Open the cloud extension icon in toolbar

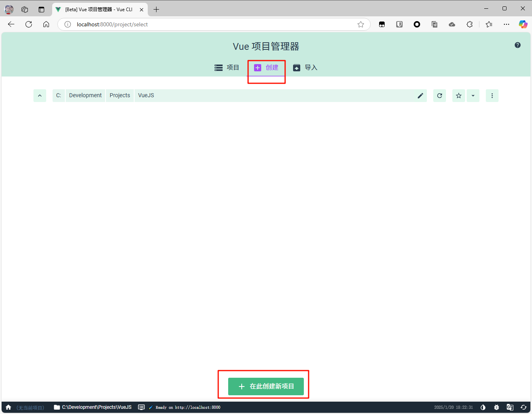(452, 24)
